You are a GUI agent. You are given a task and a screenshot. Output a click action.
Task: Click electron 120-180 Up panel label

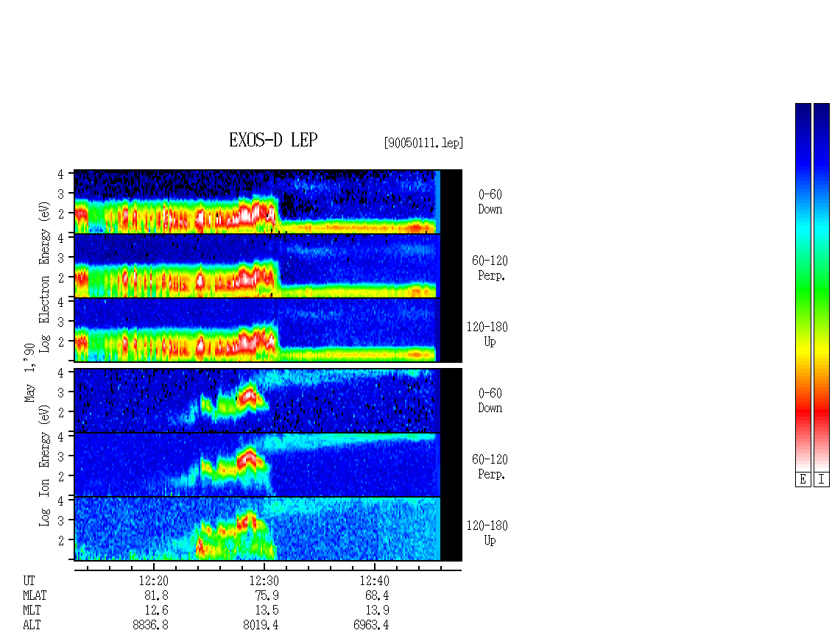[487, 335]
